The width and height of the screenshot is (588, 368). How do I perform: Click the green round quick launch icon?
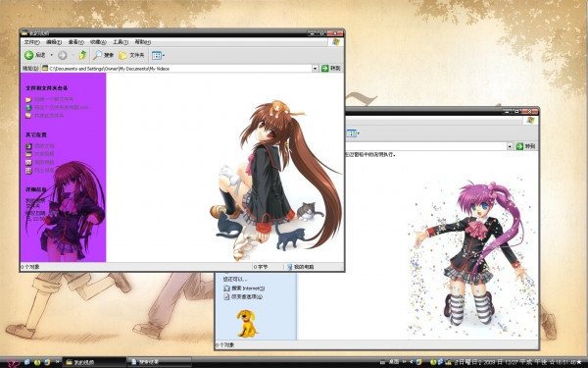pyautogui.click(x=37, y=362)
